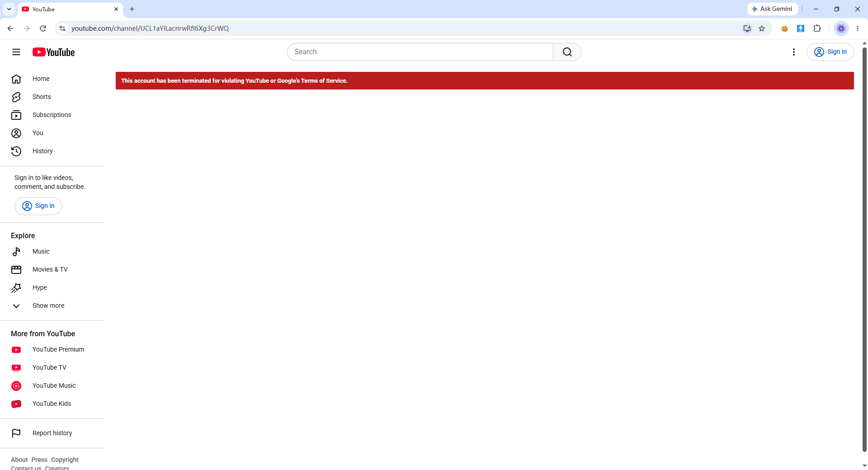Click the install app icon in address bar
The image size is (868, 470).
(747, 28)
